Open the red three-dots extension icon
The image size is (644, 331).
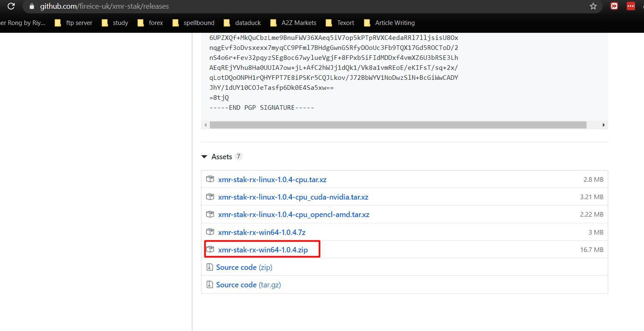631,6
